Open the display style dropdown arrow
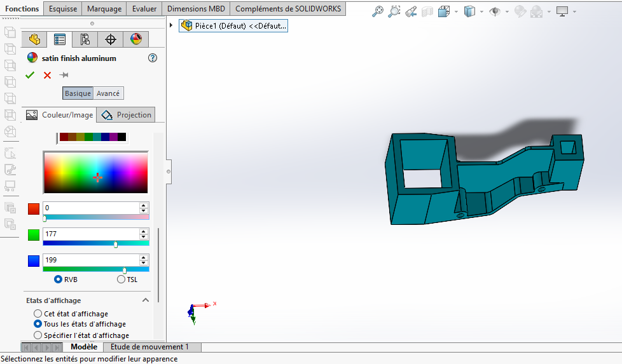Screen dimensions: 622x364 click(x=482, y=12)
